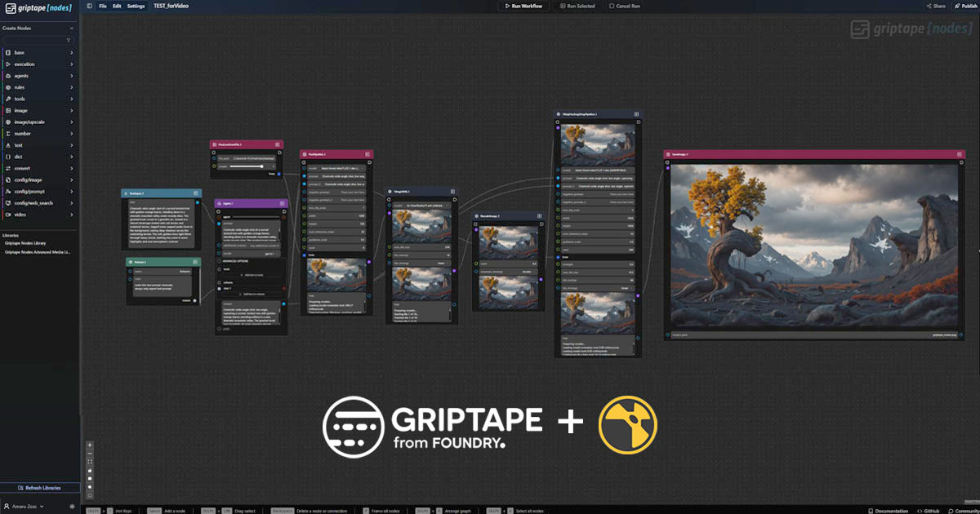
Task: Toggle Advanced Options in Agent_1 node
Action: (x=237, y=261)
